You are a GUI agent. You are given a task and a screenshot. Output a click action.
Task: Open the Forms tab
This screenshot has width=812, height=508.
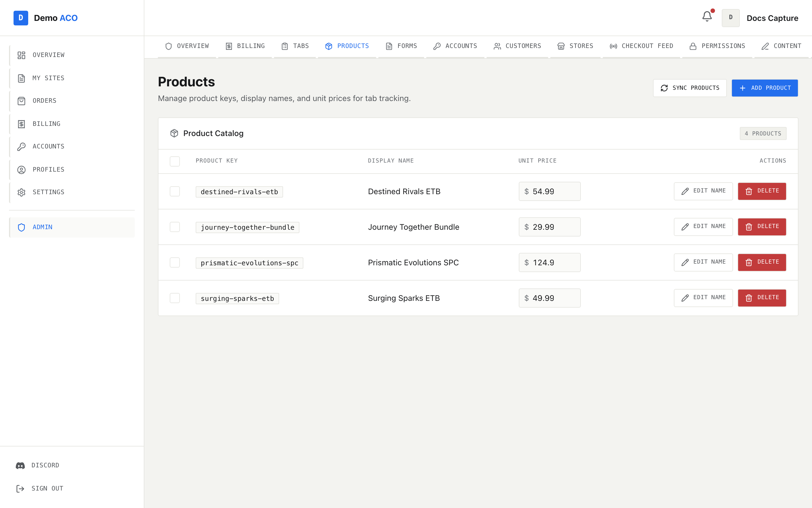tap(401, 46)
